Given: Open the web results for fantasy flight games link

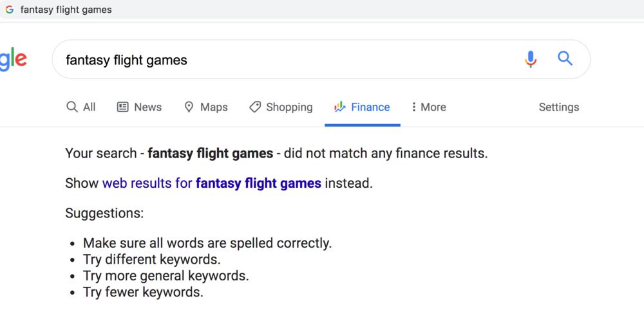Looking at the screenshot, I should click(211, 183).
